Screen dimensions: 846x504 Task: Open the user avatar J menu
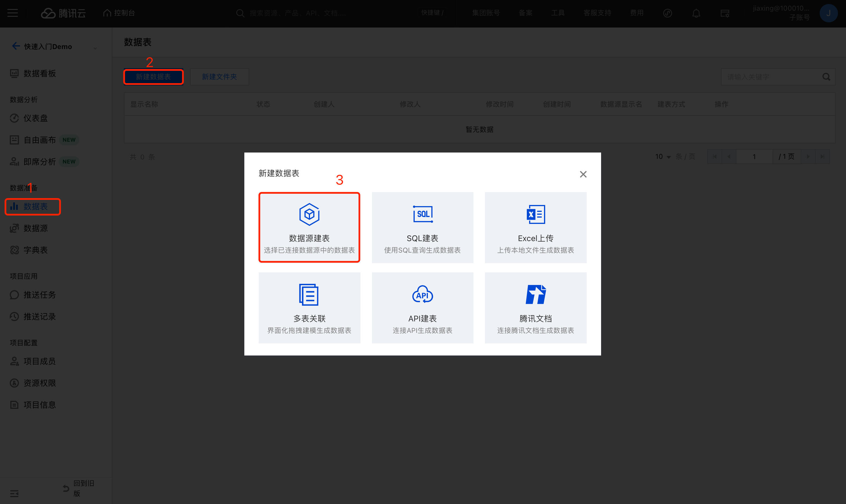click(828, 13)
